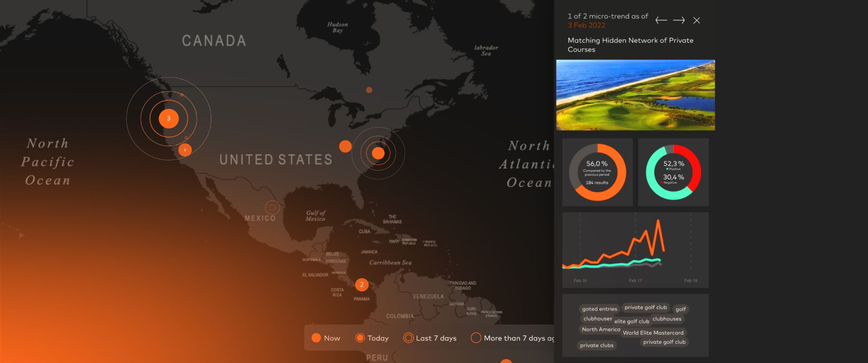Select the Panama cluster marker labeled 2

pos(362,285)
